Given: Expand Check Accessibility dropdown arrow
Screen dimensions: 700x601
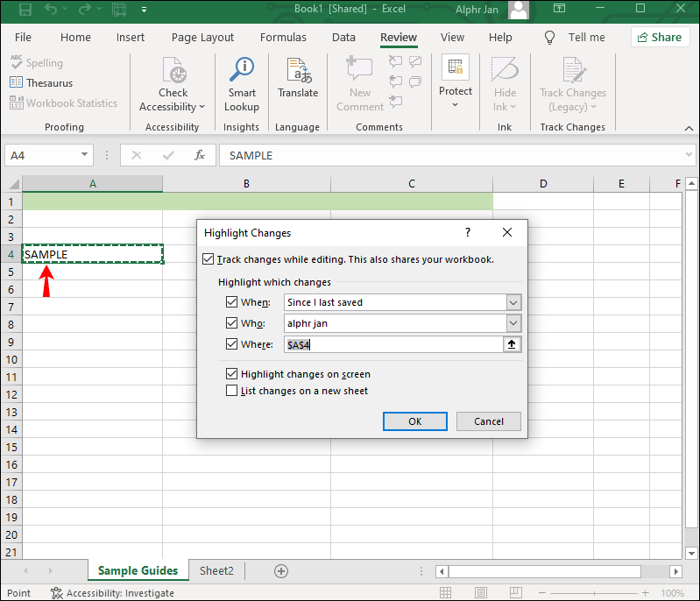Looking at the screenshot, I should point(202,107).
